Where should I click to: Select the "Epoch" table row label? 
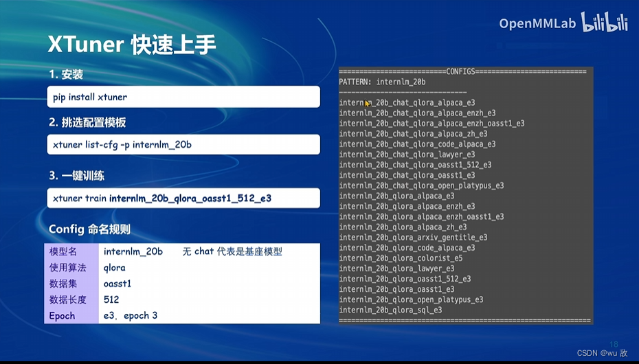62,316
